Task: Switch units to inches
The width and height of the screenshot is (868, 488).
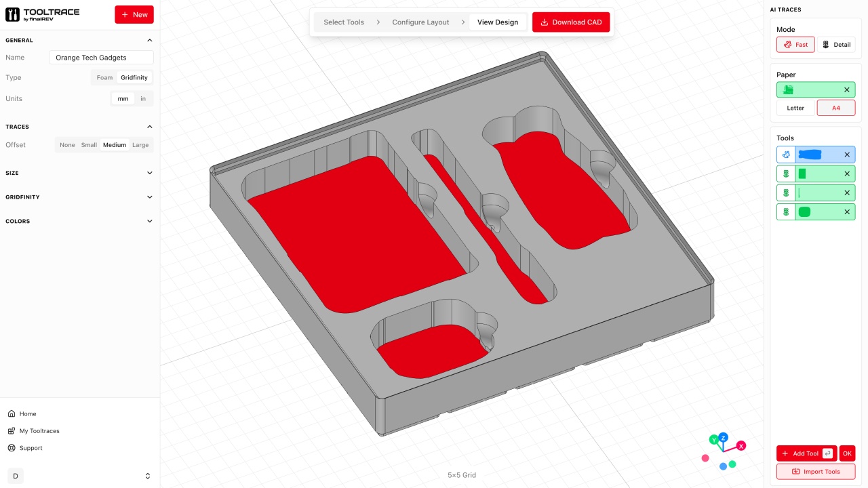Action: [143, 99]
